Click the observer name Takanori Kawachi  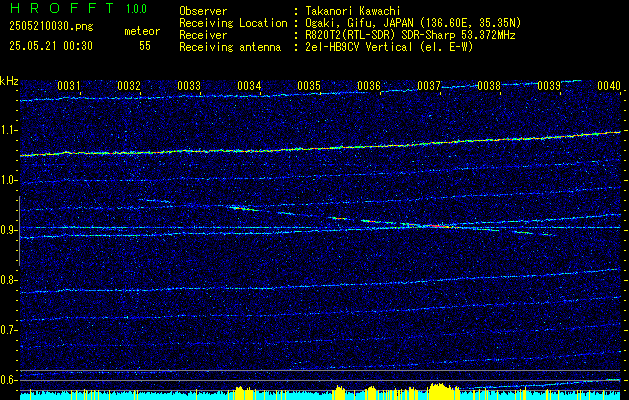coord(353,11)
